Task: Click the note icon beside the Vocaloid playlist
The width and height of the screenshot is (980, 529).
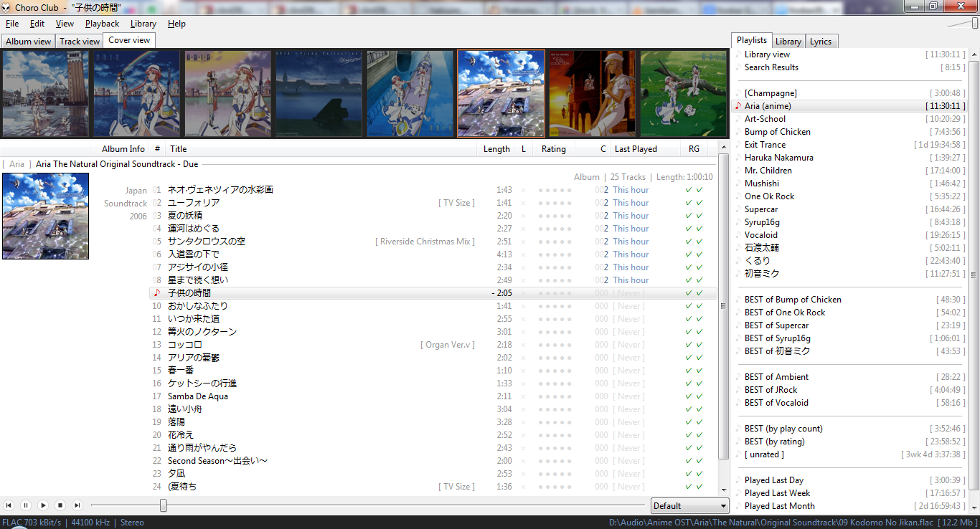Action: pos(738,235)
